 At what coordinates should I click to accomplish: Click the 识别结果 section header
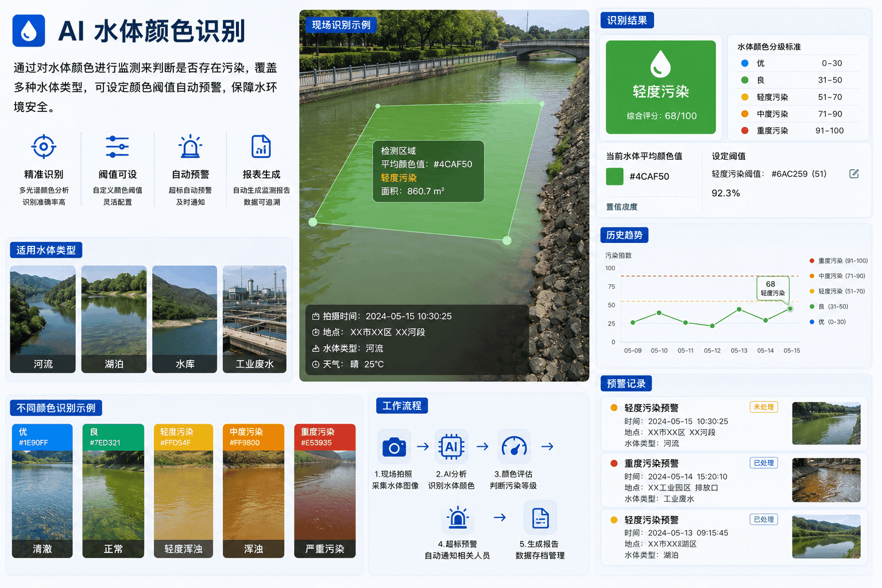click(627, 20)
